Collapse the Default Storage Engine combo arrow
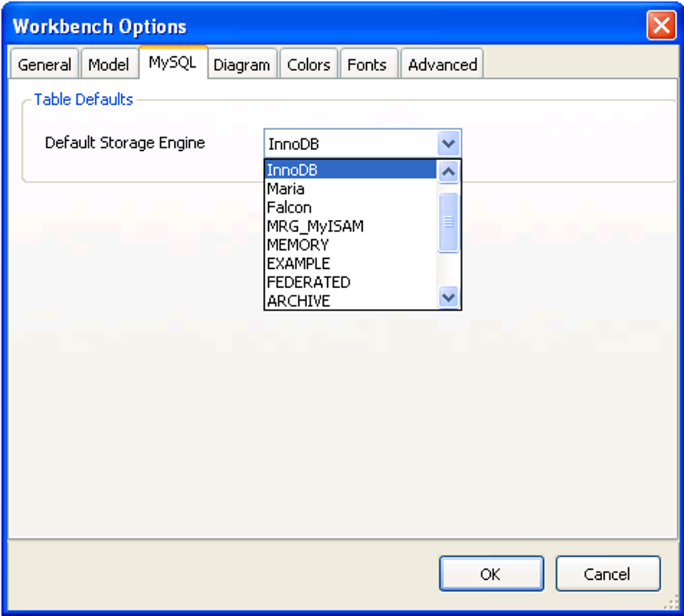Viewport: 684px width, 616px height. (449, 143)
